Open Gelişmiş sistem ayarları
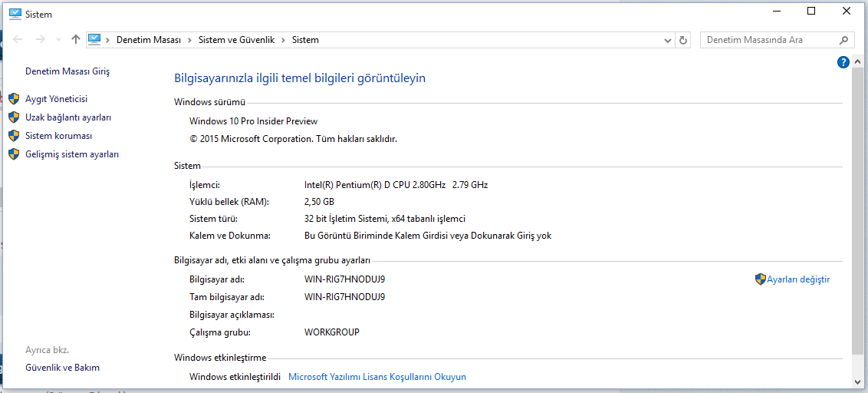868x393 pixels. click(x=72, y=154)
